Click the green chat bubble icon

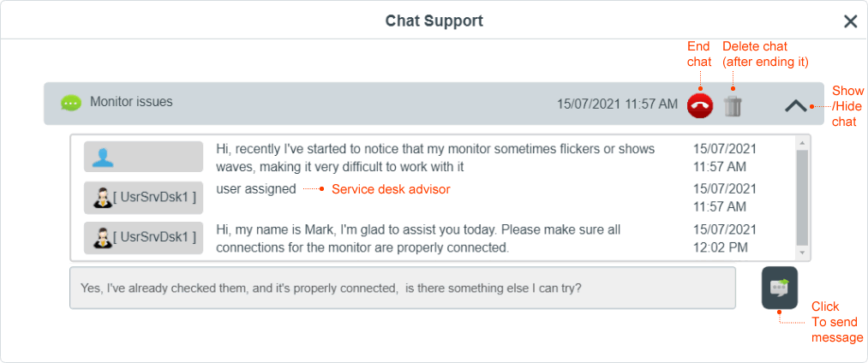point(71,103)
